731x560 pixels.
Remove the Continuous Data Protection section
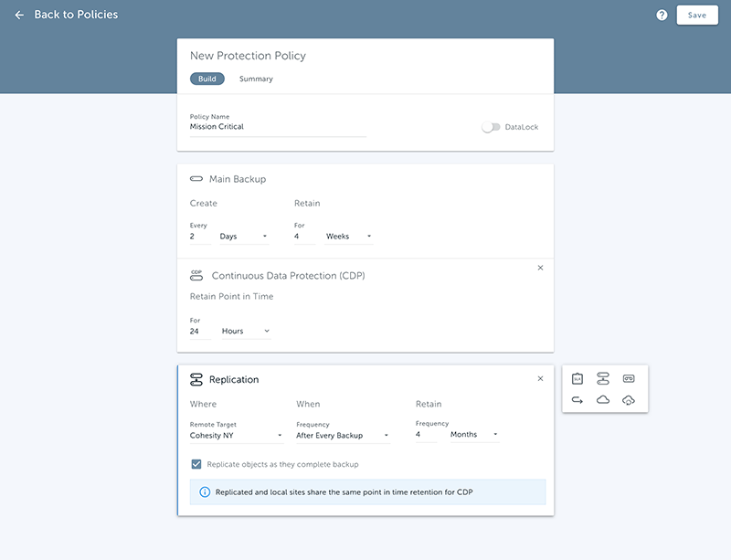coord(540,268)
